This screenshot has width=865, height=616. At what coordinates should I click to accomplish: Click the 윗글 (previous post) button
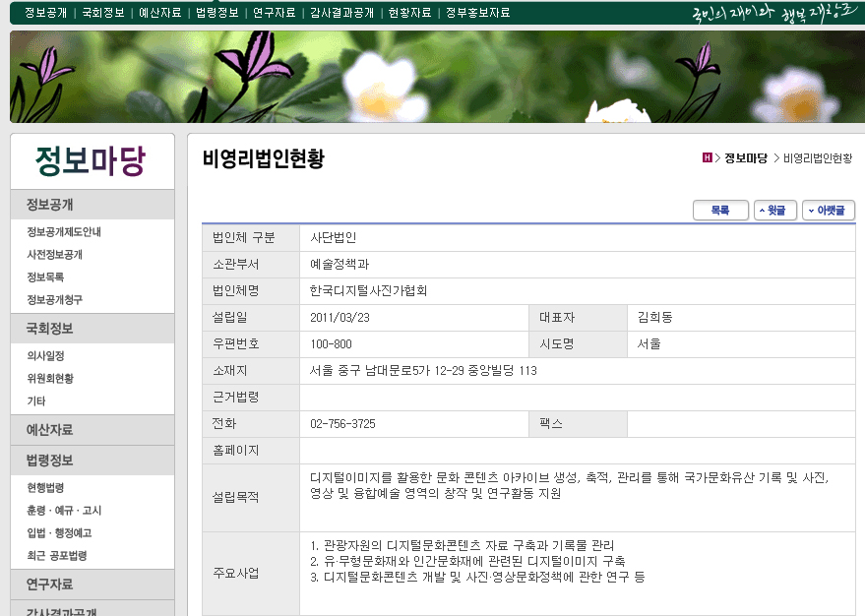(x=775, y=211)
